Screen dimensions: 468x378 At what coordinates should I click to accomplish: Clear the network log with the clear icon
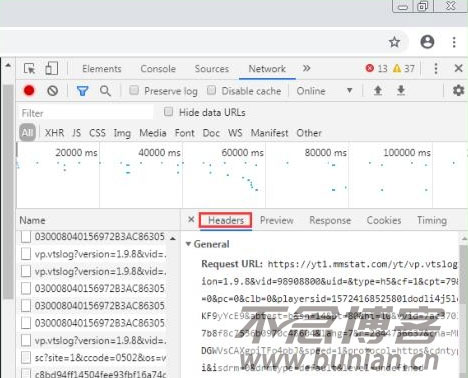52,90
